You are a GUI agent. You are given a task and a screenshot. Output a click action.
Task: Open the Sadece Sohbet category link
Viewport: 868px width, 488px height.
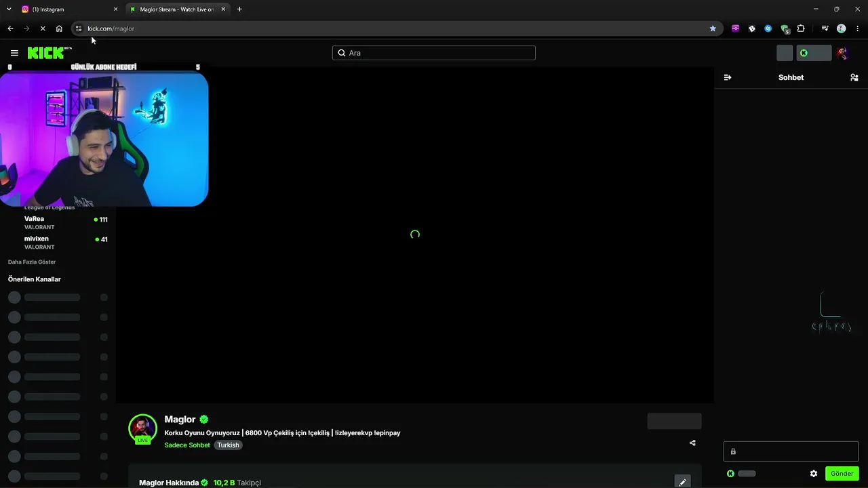click(187, 445)
